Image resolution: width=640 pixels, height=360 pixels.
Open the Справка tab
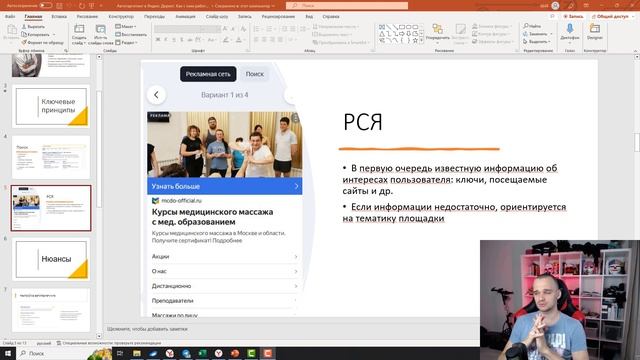331,17
